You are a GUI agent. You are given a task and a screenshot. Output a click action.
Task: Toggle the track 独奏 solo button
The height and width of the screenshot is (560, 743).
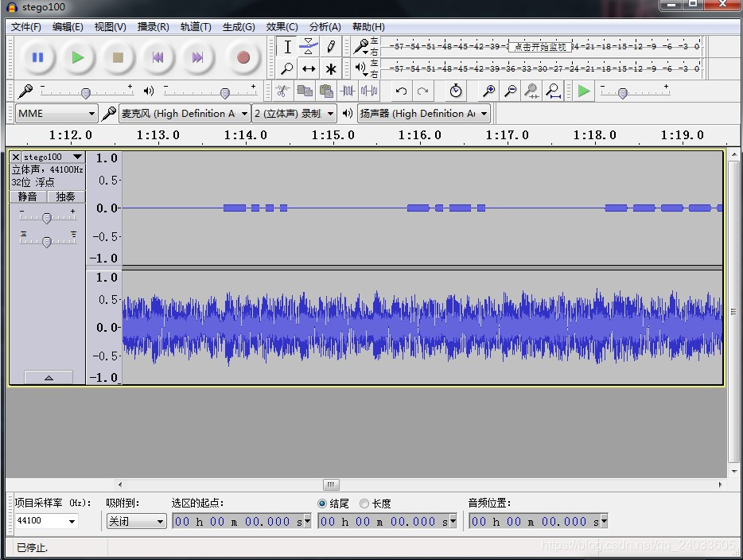pos(65,196)
